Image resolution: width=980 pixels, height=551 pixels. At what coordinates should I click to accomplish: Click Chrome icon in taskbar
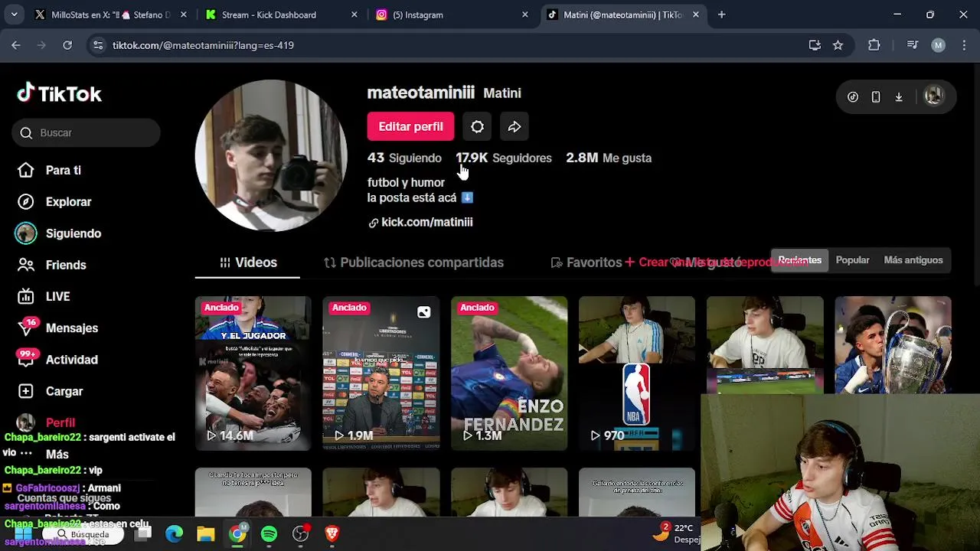pos(237,533)
